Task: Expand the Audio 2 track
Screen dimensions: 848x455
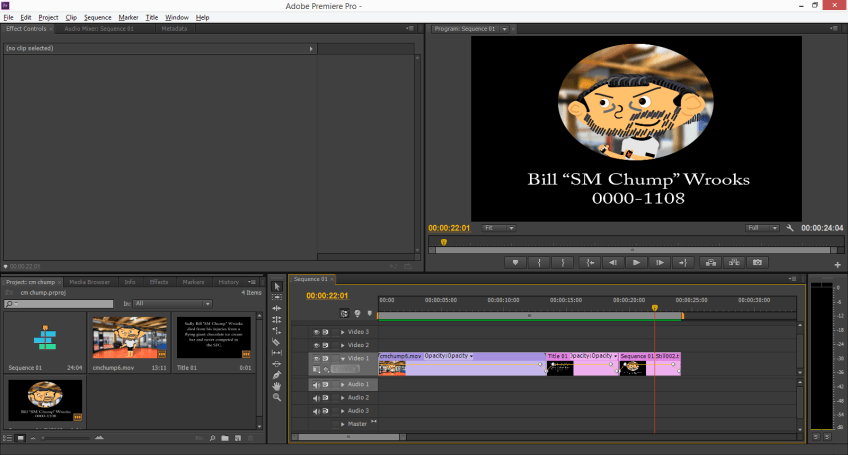Action: tap(343, 397)
